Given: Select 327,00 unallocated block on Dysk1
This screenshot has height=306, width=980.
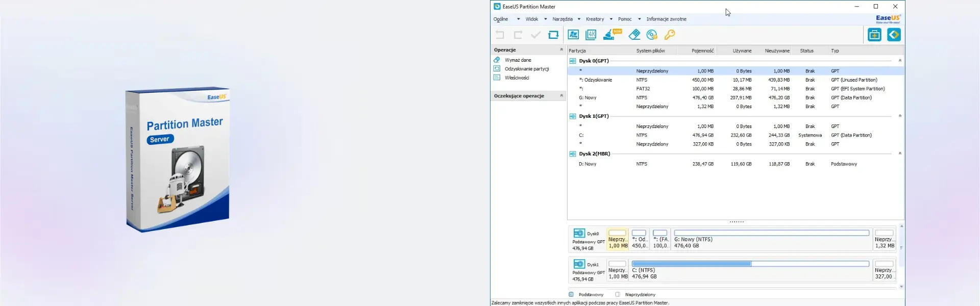Looking at the screenshot, I should click(x=885, y=270).
